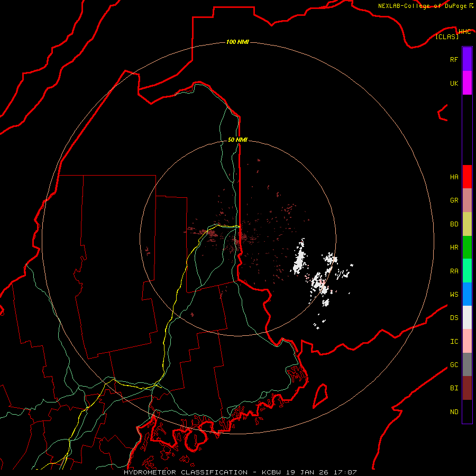
Task: Click the "100 NMI" range ring label
Action: [237, 42]
